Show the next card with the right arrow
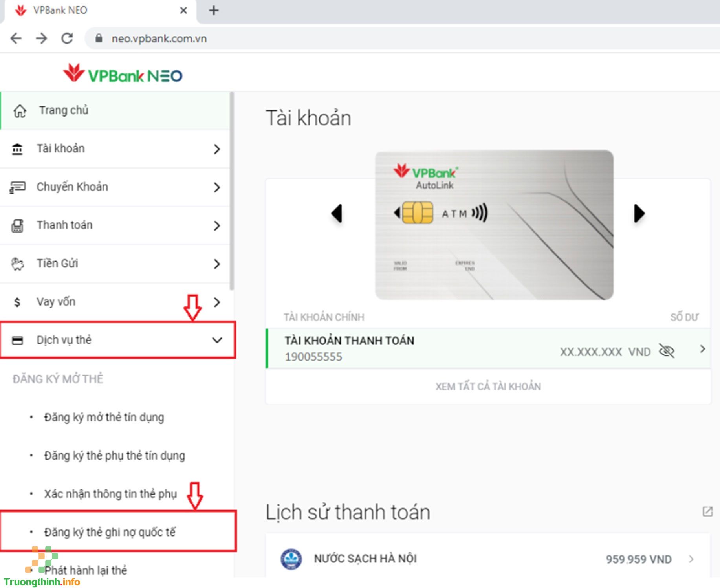Screen dimensions: 720x588 pos(639,214)
